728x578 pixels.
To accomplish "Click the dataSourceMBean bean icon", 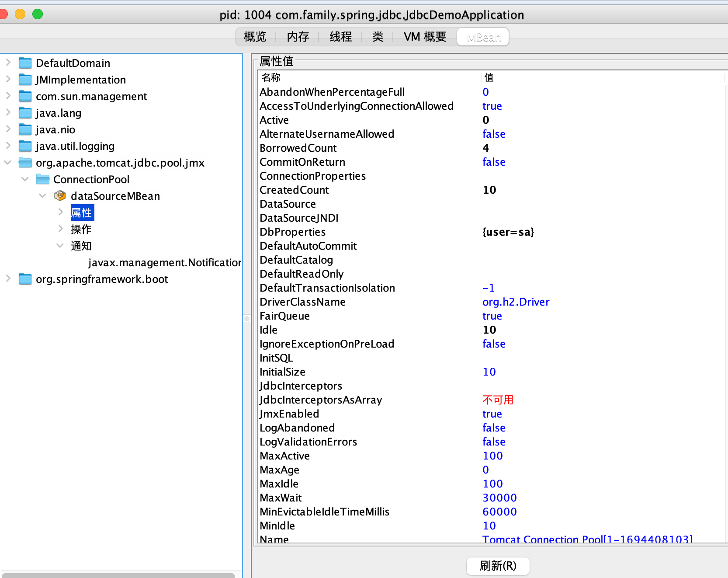I will point(60,196).
